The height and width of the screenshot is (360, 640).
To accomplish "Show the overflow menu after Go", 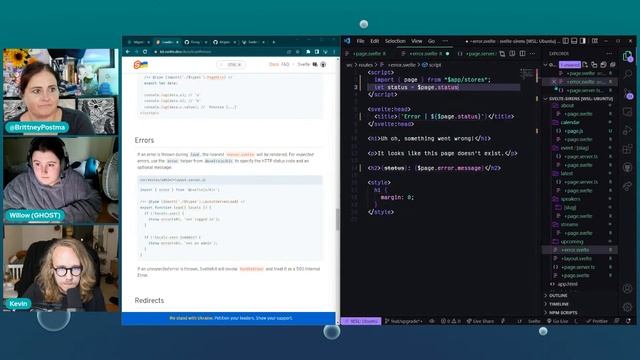I will click(445, 41).
